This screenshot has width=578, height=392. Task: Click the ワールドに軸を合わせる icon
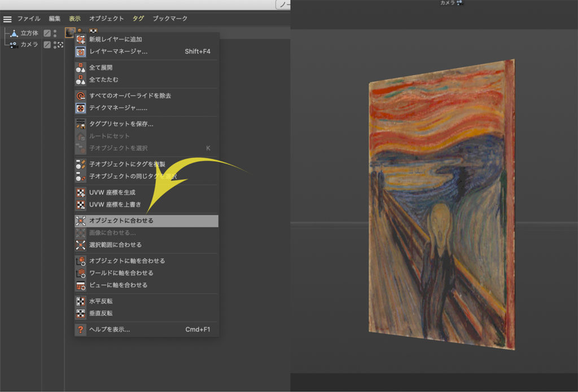click(x=80, y=273)
